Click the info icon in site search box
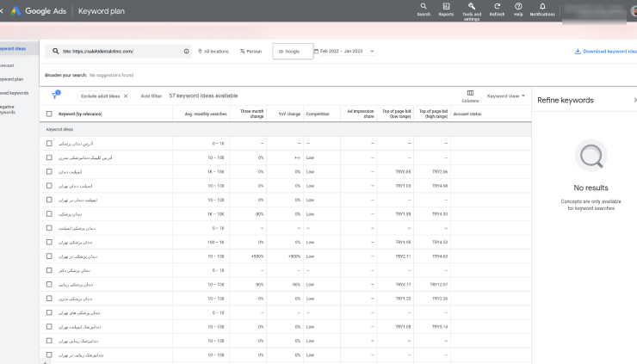 (186, 51)
